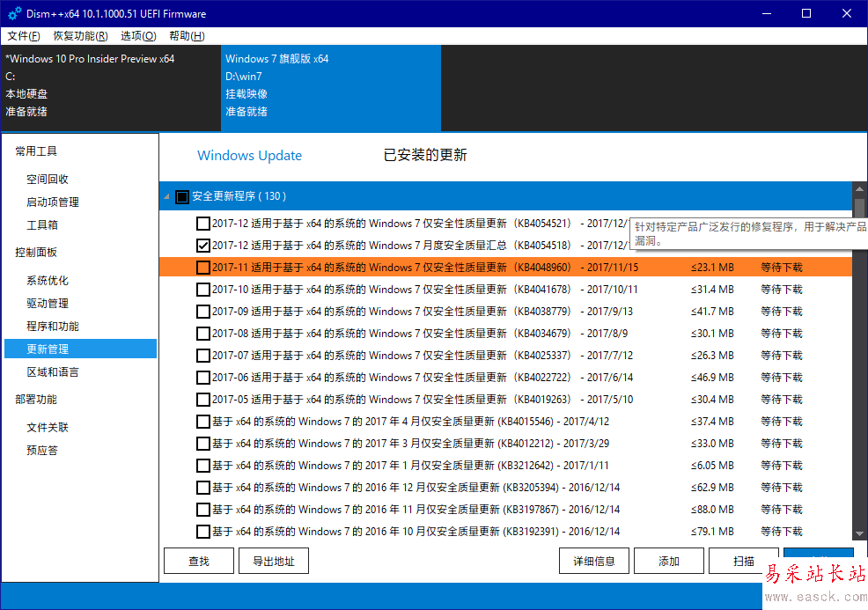Open 启动项管理 in the sidebar

pos(53,202)
